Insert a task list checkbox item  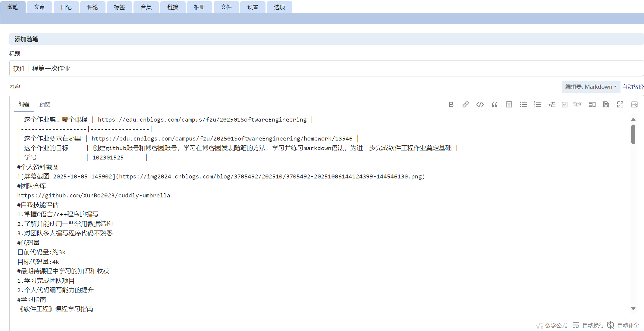click(564, 104)
